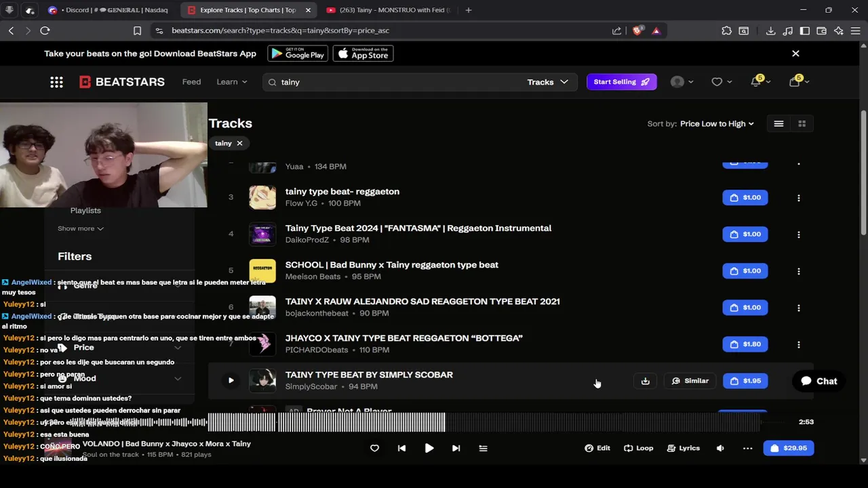Open the Feed page
Screen dimensions: 868x488
tap(191, 82)
